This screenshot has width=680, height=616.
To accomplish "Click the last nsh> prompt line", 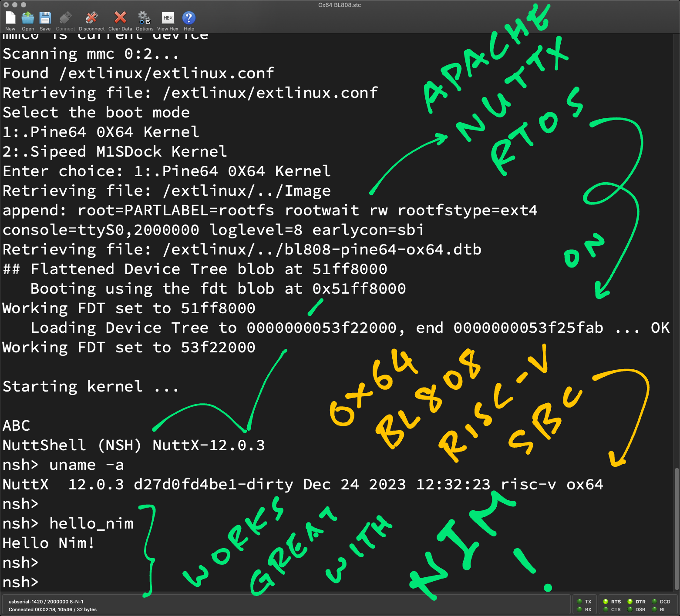I will [20, 582].
